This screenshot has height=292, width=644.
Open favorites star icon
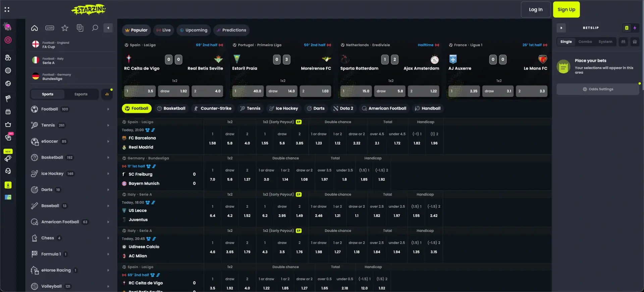click(x=65, y=28)
